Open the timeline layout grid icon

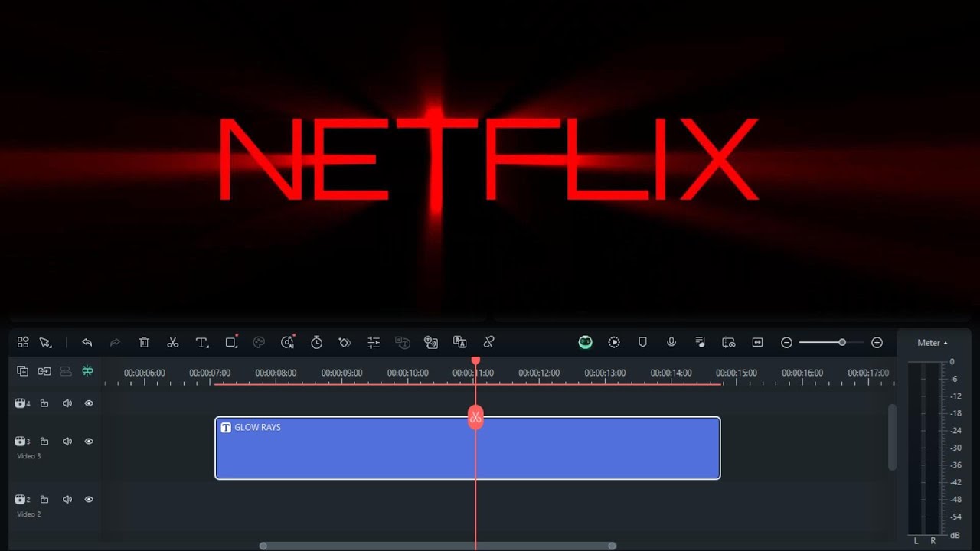pos(23,342)
